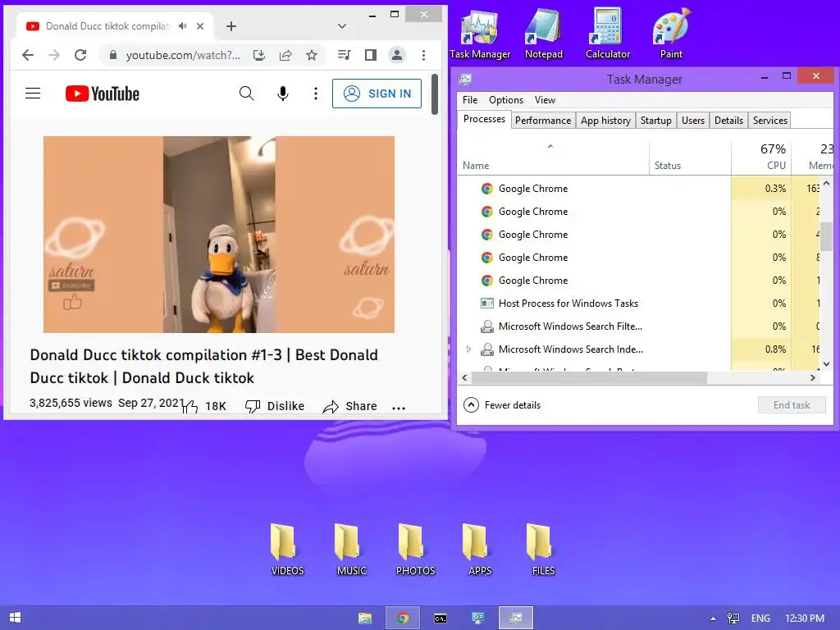Click the Donald Duck video player
Image resolution: width=840 pixels, height=630 pixels.
[218, 234]
